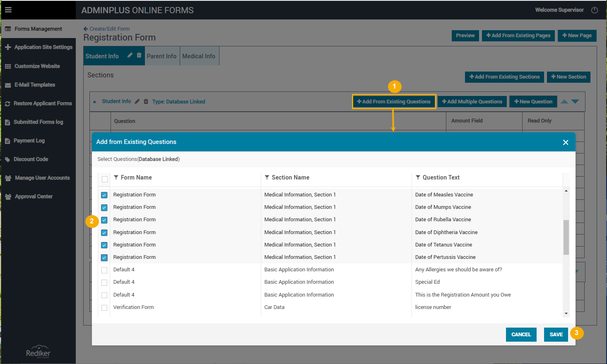This screenshot has width=607, height=364.
Task: Click the back arrow beside Create/Edit Form
Action: pyautogui.click(x=86, y=29)
